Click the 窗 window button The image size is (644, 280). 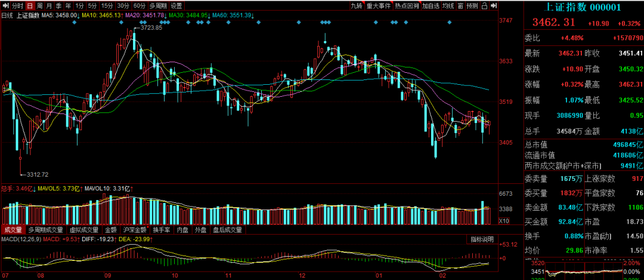461,6
